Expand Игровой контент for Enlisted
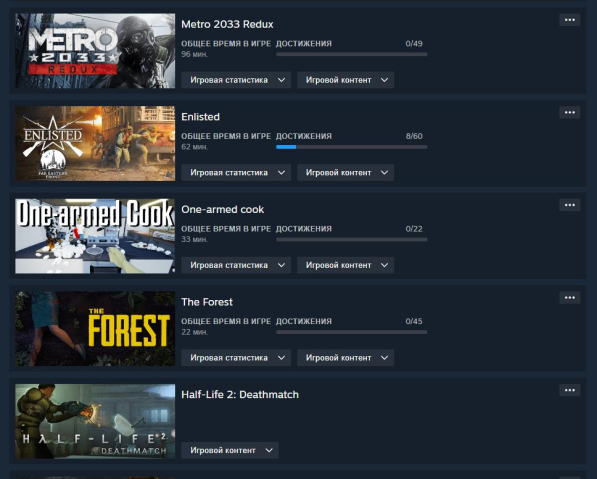The height and width of the screenshot is (479, 597). (345, 172)
